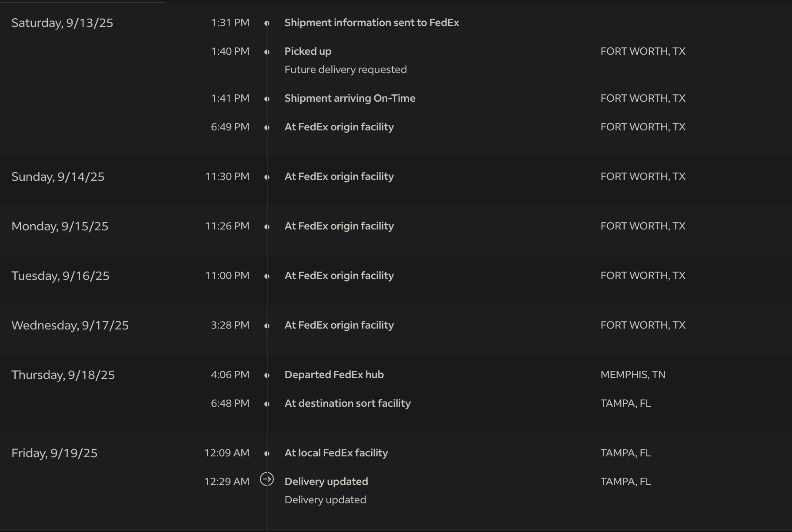Click Shipment information sent to FedEx text
Image resolution: width=792 pixels, height=532 pixels.
[372, 23]
